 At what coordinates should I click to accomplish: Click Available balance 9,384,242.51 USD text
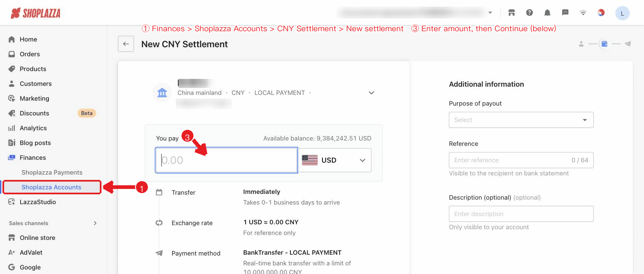tap(317, 138)
